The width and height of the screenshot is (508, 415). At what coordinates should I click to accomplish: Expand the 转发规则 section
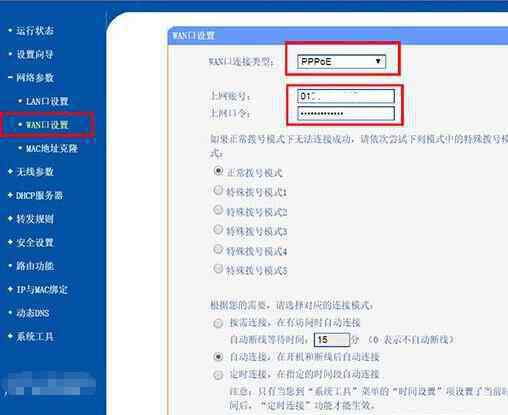(x=35, y=219)
